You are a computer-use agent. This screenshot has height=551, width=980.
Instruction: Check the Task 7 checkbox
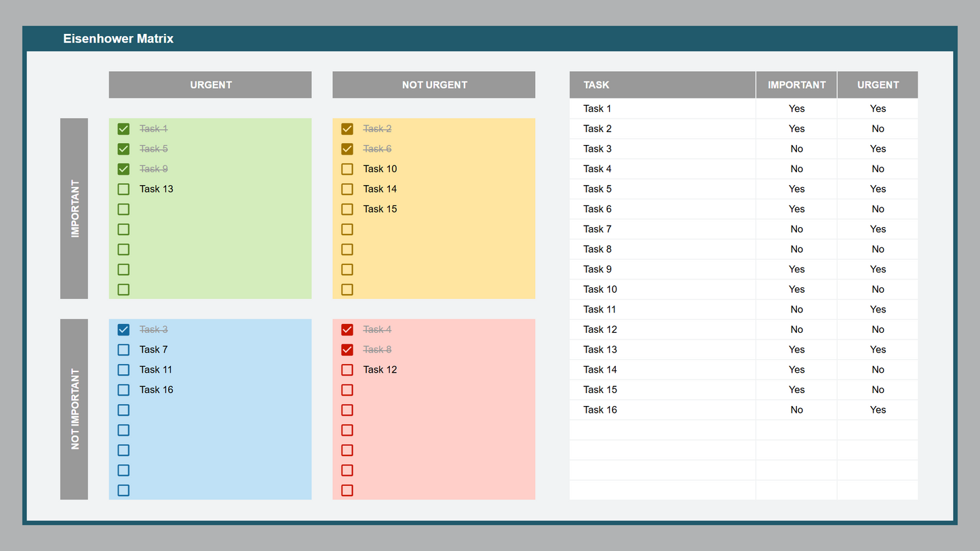point(123,350)
